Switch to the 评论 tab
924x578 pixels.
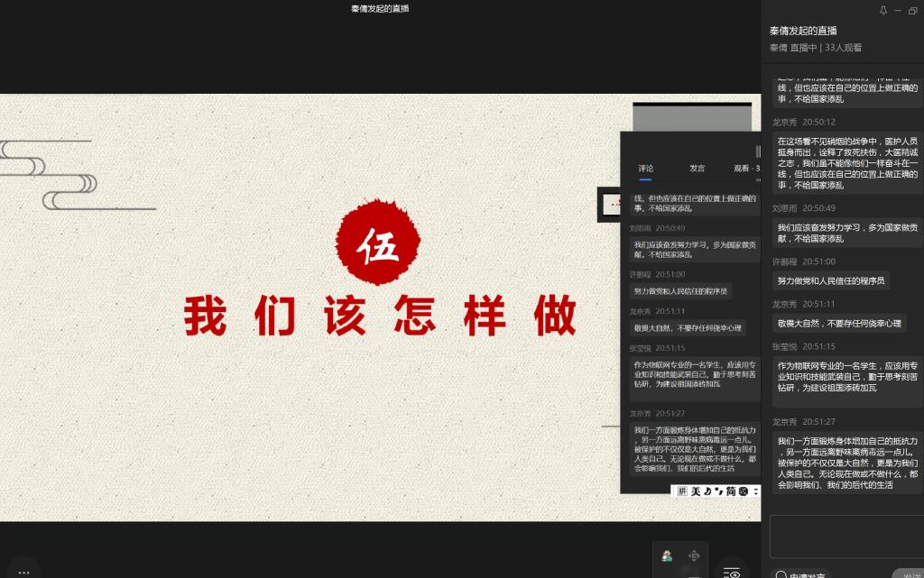[646, 168]
